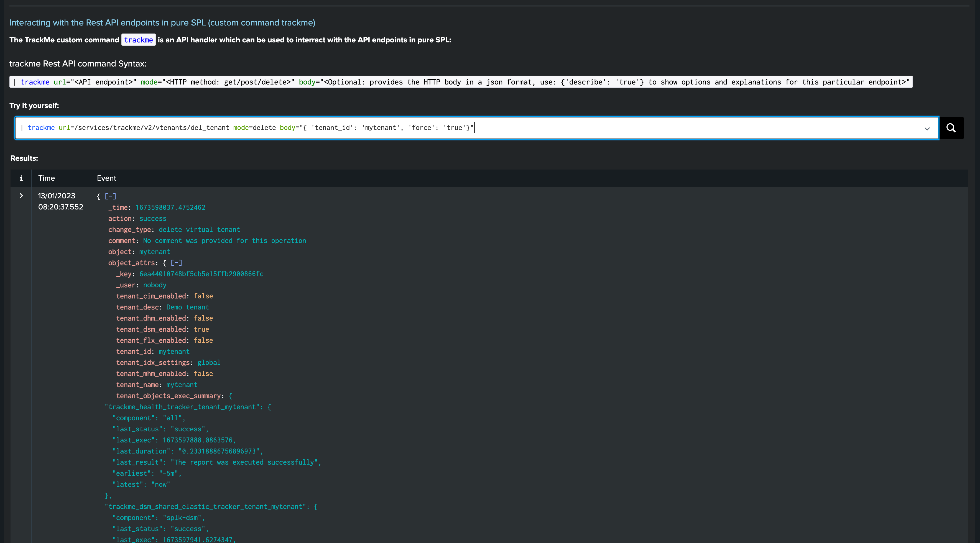Collapse the object_attrs [-] toggle

pyautogui.click(x=176, y=263)
